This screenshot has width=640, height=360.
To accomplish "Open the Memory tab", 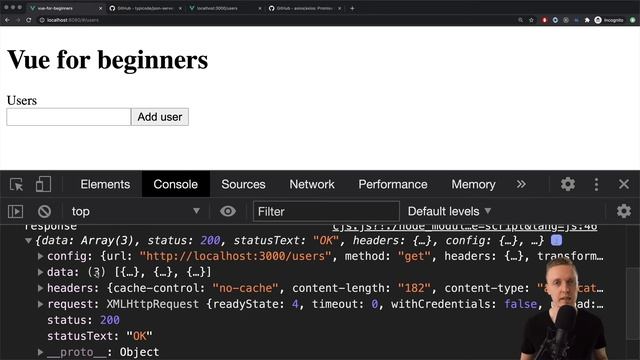I will [x=473, y=184].
